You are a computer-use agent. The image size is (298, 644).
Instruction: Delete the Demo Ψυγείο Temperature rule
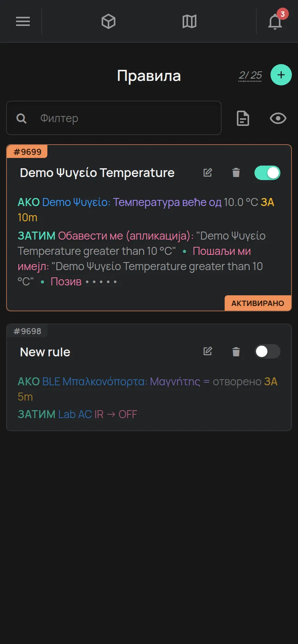click(236, 172)
